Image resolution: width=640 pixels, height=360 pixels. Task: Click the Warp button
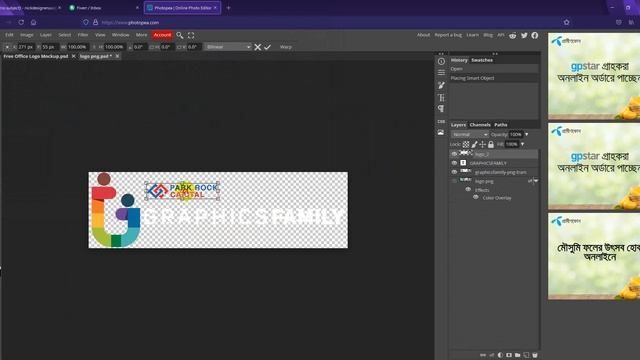[x=286, y=47]
